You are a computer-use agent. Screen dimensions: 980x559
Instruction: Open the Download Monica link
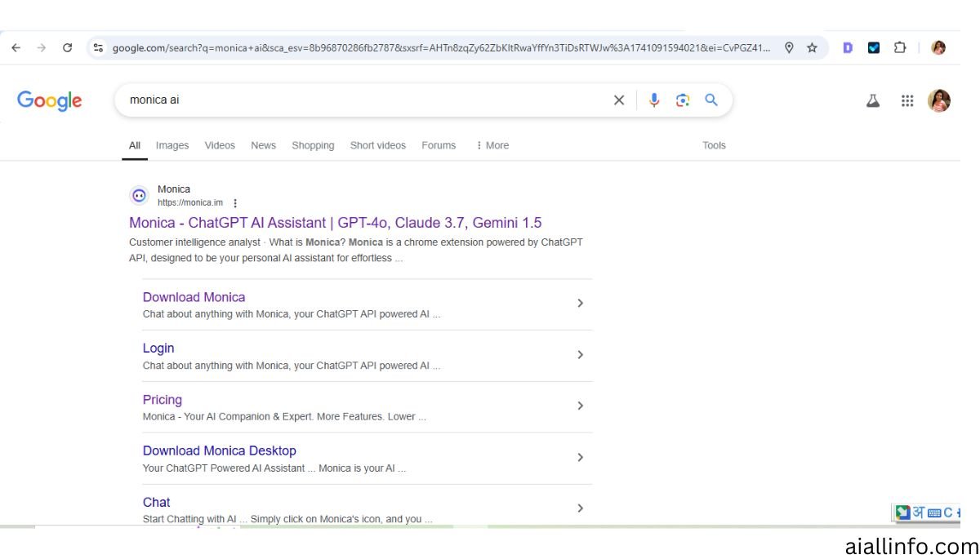point(194,297)
